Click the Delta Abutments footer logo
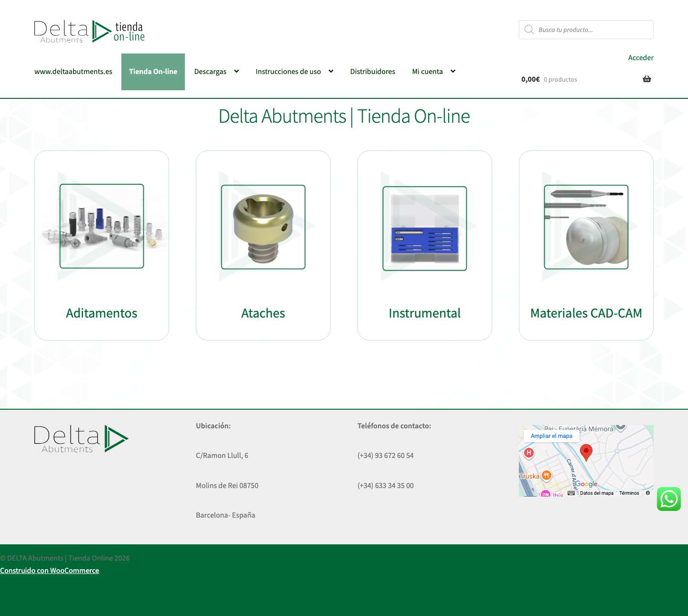 (80, 438)
